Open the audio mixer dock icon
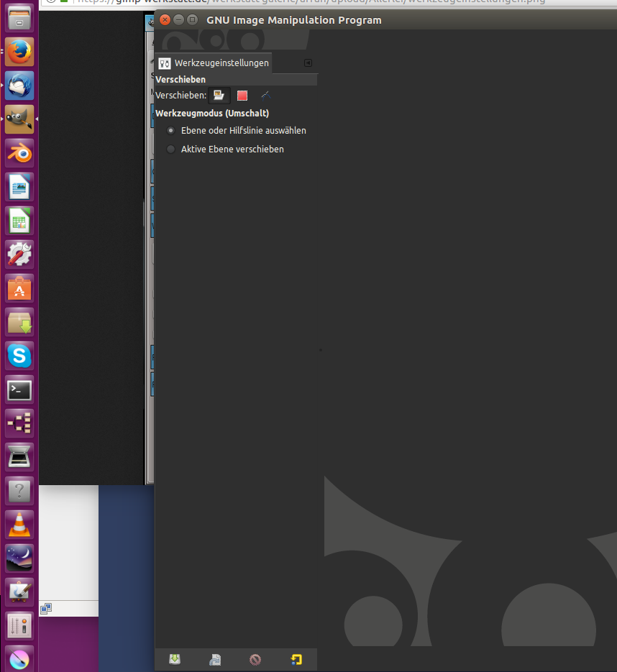Image resolution: width=617 pixels, height=672 pixels. coord(19,626)
